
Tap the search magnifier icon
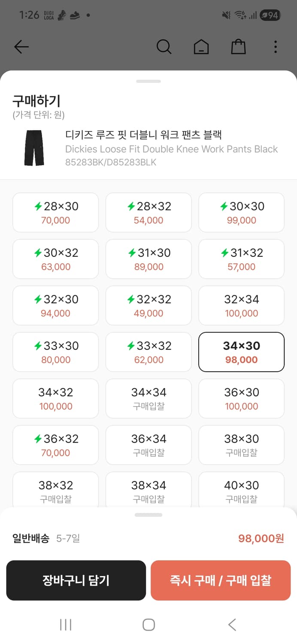pyautogui.click(x=164, y=47)
